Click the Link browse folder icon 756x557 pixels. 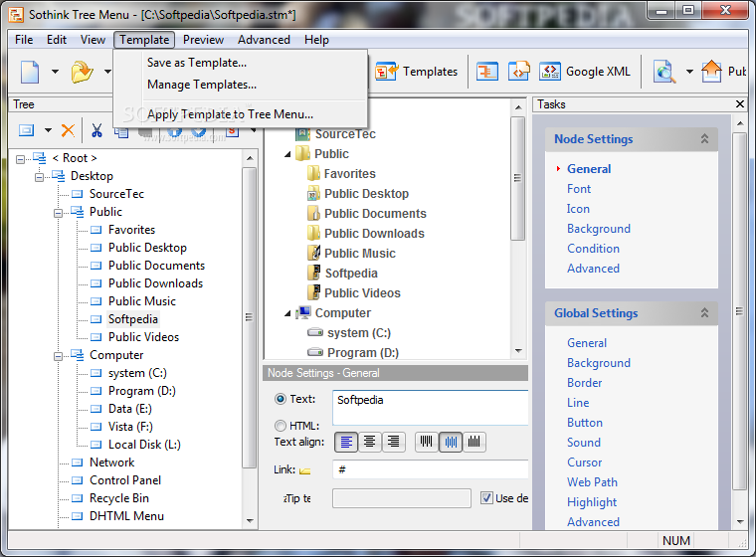(x=304, y=470)
